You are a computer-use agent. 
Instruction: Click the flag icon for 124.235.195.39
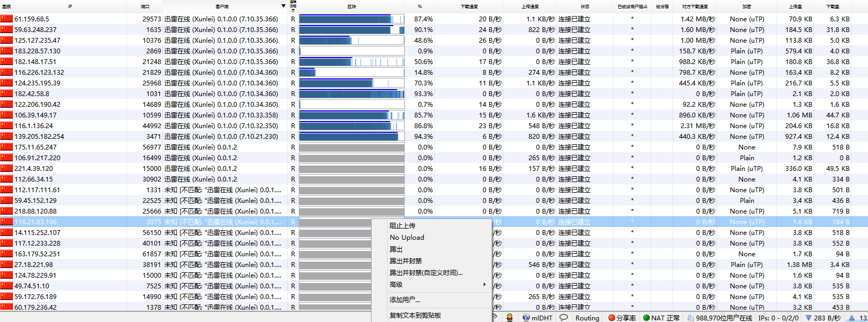tap(6, 83)
